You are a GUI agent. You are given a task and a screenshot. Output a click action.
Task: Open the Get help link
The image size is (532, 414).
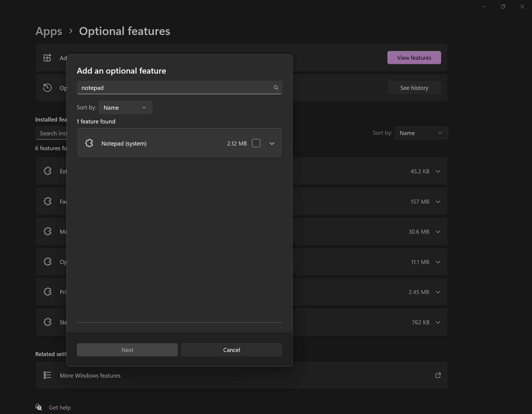60,407
